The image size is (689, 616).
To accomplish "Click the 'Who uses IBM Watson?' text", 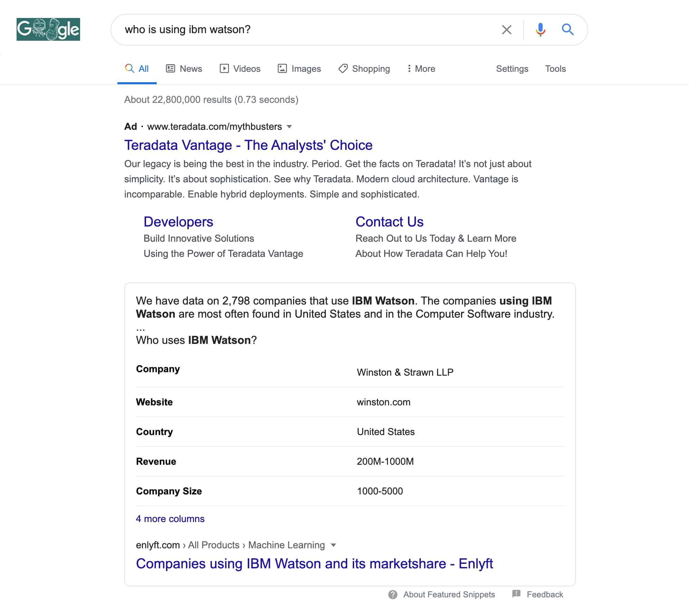I will 196,340.
